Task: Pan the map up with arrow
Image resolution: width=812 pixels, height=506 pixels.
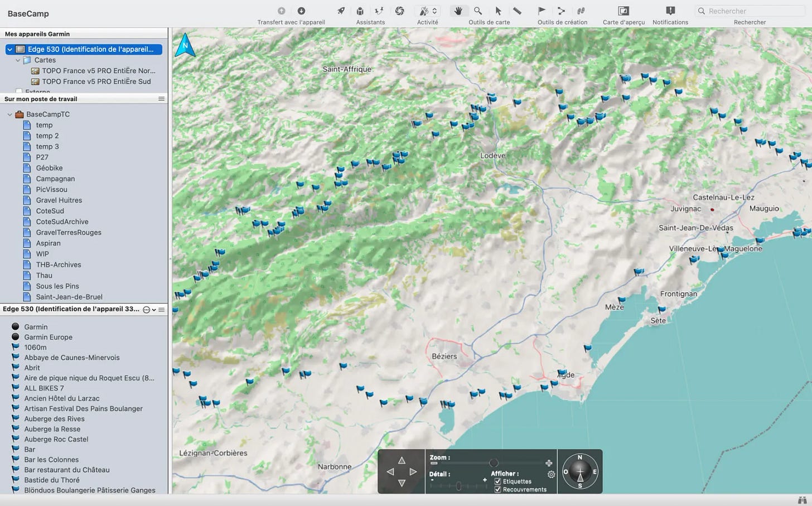Action: click(x=402, y=461)
